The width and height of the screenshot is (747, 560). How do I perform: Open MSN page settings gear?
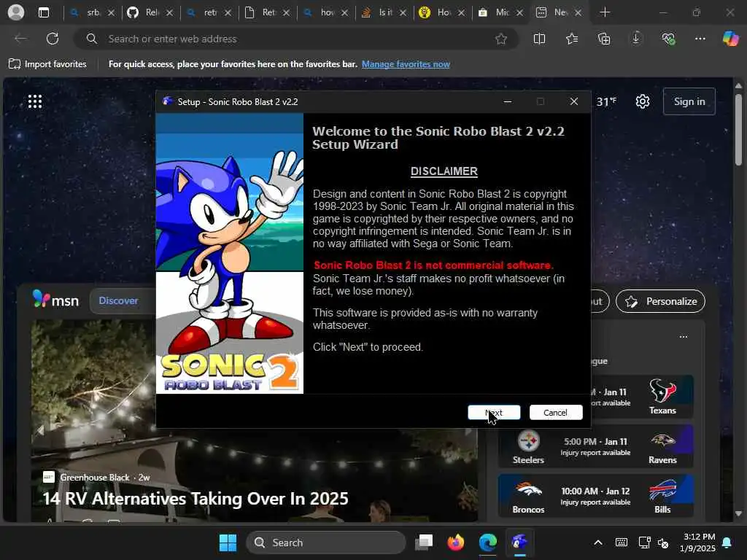click(642, 101)
